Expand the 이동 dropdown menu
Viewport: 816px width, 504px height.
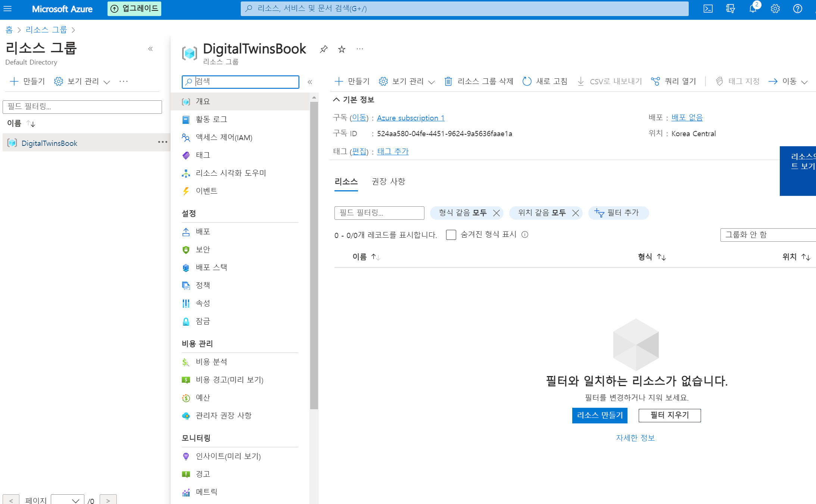pos(788,81)
